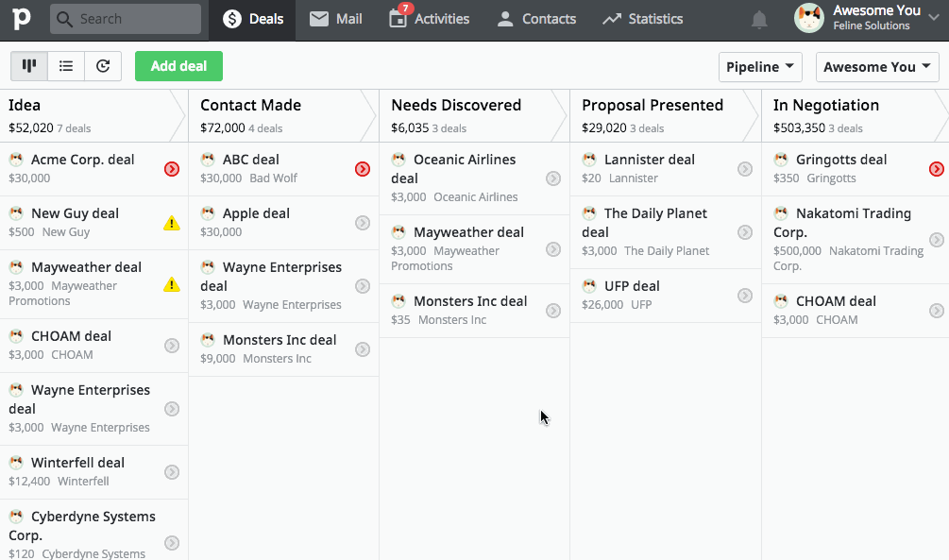This screenshot has height=560, width=949.
Task: Click activity arrow on Idea CHOAM deal
Action: tap(172, 346)
